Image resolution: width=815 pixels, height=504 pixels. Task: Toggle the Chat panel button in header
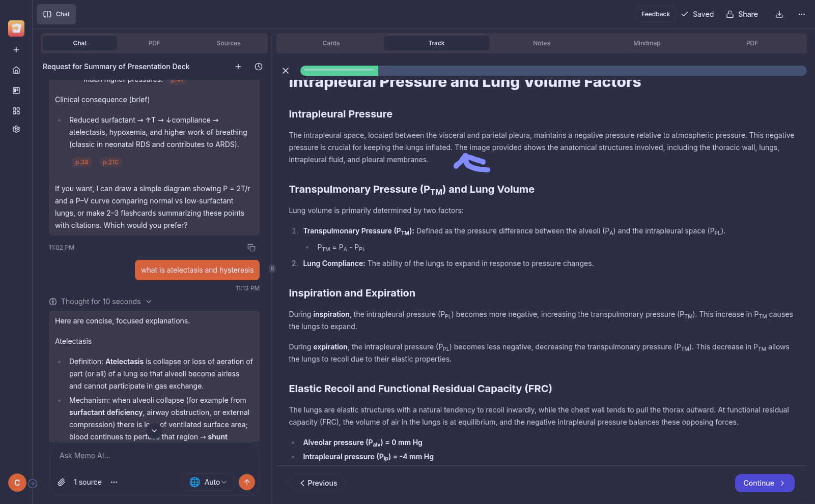[x=57, y=14]
